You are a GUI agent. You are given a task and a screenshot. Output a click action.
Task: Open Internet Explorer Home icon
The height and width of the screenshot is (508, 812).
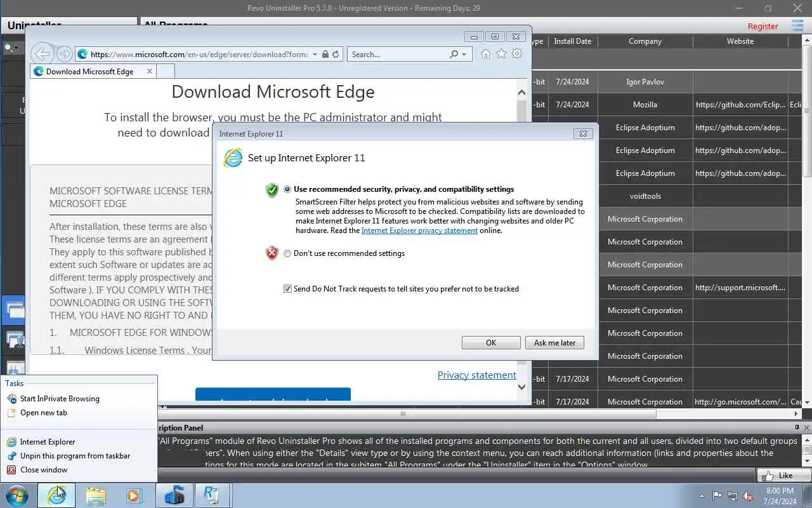[x=485, y=54]
